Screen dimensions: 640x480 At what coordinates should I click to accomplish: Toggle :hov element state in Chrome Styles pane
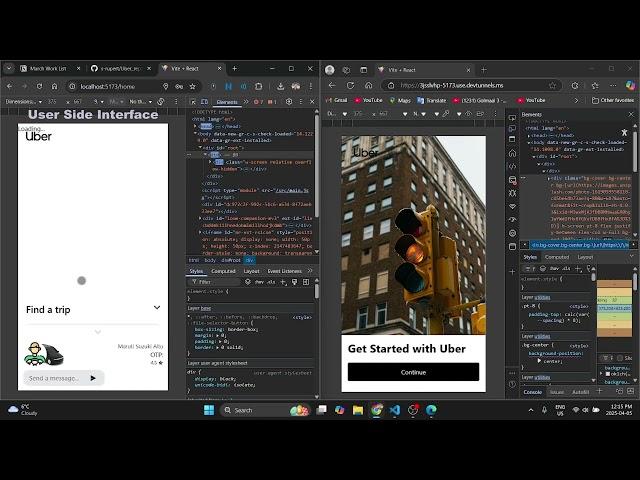click(x=259, y=282)
